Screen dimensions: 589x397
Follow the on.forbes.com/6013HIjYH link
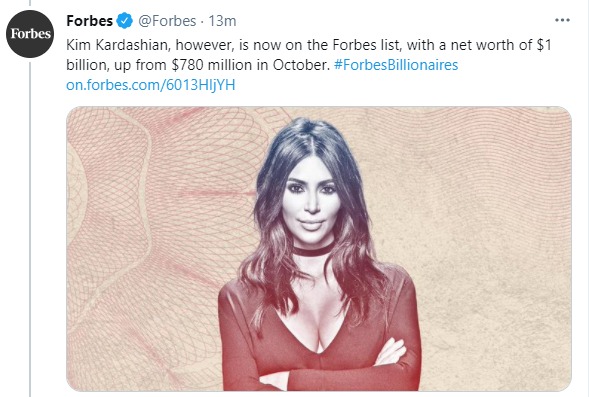151,85
